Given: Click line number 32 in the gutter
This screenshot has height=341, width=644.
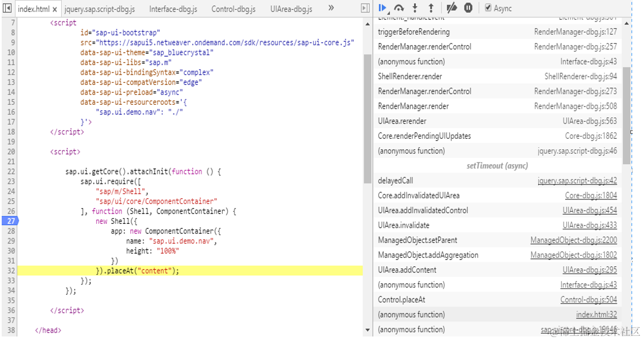Looking at the screenshot, I should pyautogui.click(x=11, y=271).
